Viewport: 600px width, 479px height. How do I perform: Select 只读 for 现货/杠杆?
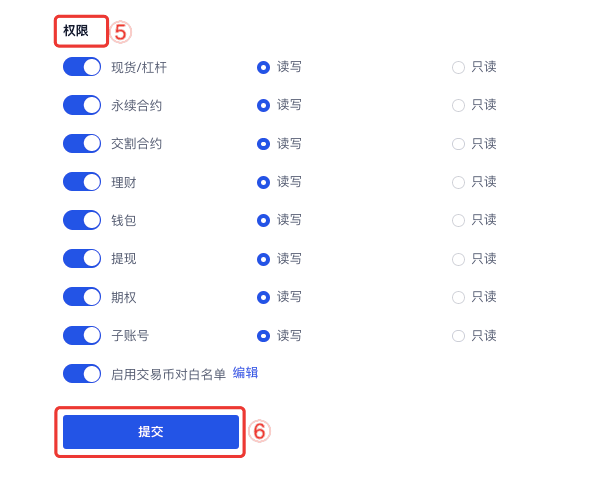tap(459, 67)
